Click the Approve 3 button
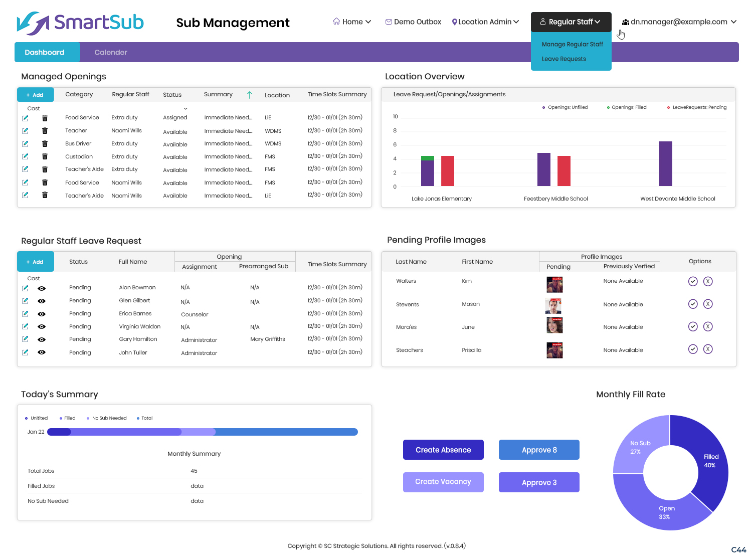This screenshot has height=560, width=753. (x=539, y=482)
